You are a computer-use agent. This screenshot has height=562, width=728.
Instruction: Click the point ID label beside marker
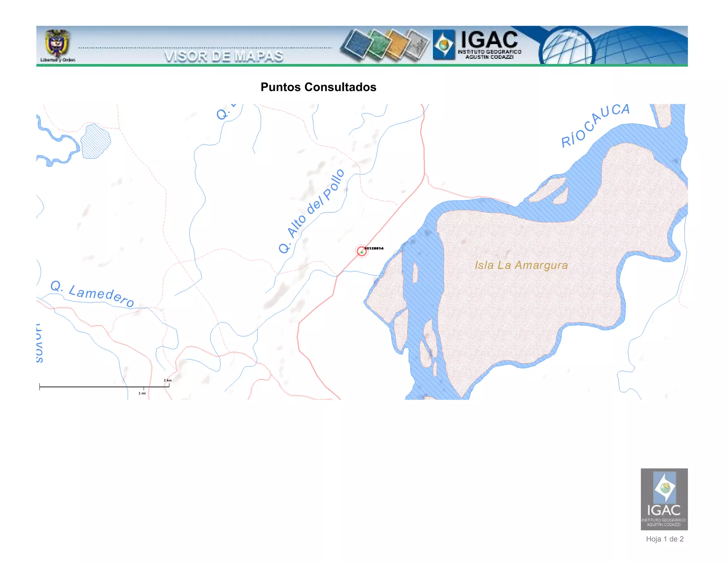tap(374, 248)
